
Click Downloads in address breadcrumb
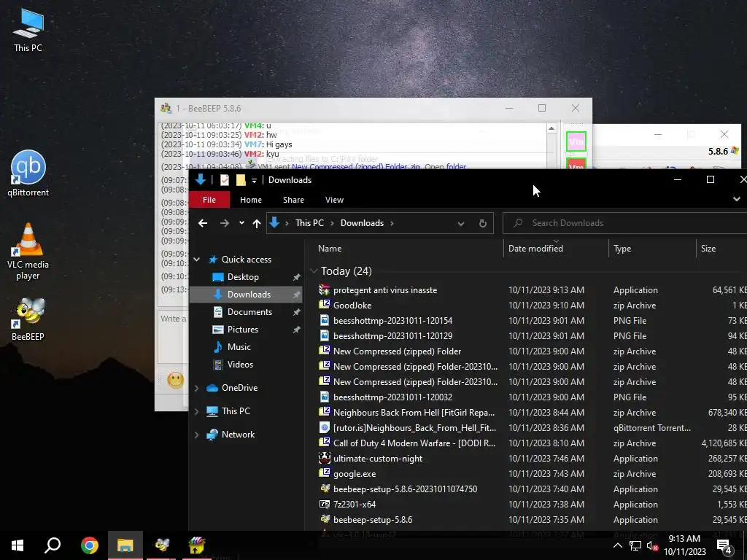[362, 223]
